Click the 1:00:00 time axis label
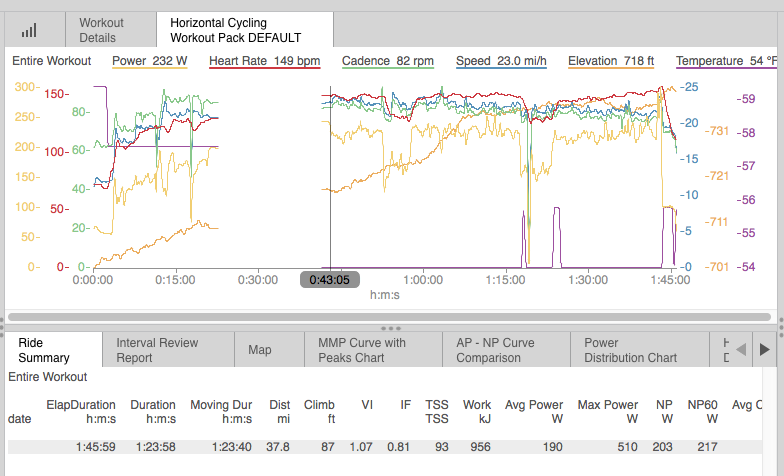 pyautogui.click(x=423, y=280)
